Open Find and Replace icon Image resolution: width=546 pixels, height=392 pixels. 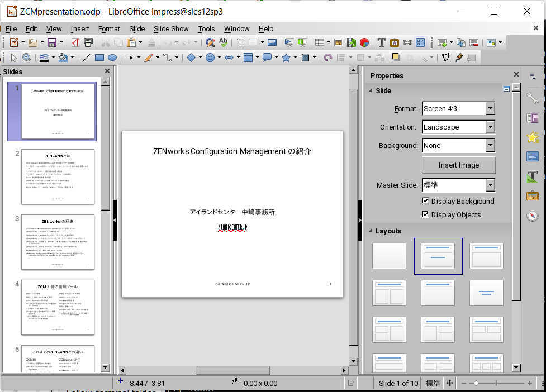tap(210, 42)
